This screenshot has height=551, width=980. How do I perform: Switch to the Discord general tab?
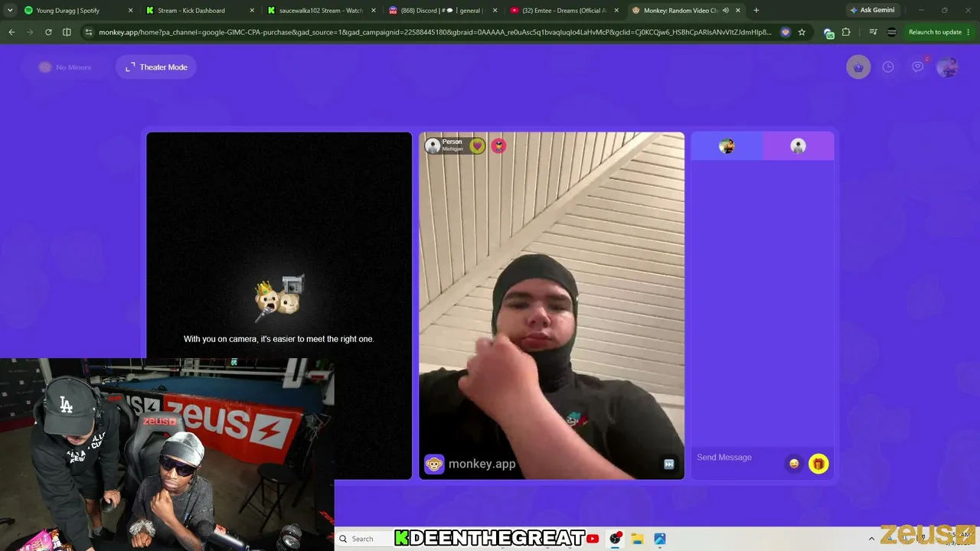443,11
